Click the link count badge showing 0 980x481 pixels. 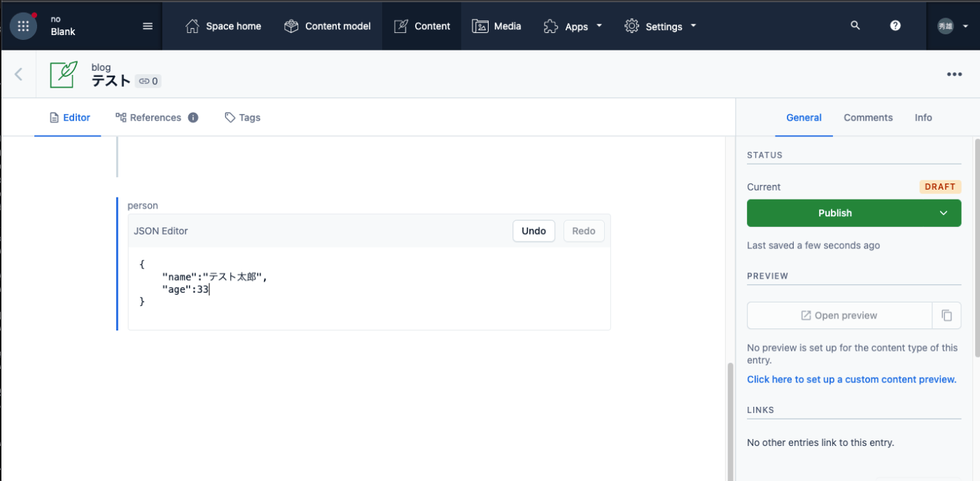coord(148,81)
